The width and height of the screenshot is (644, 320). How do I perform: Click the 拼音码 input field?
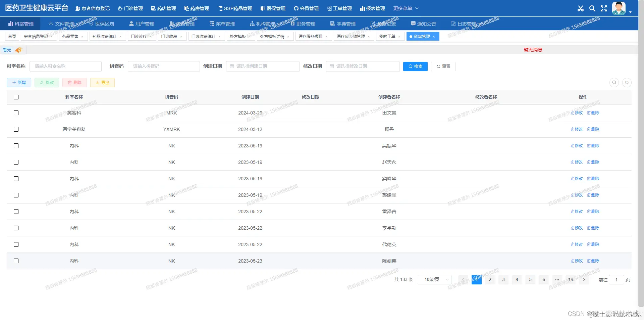164,66
